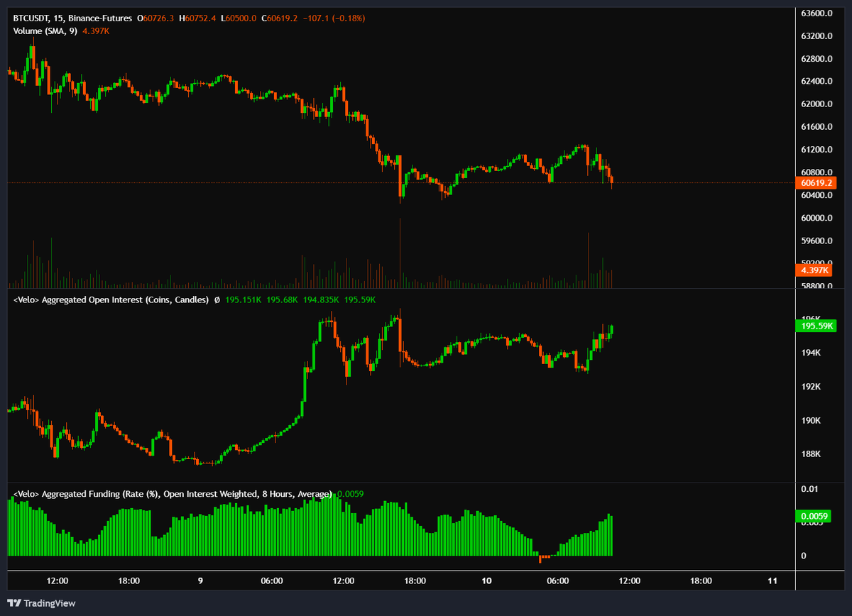Select the low value L60500.0
The image size is (852, 616).
coord(239,18)
